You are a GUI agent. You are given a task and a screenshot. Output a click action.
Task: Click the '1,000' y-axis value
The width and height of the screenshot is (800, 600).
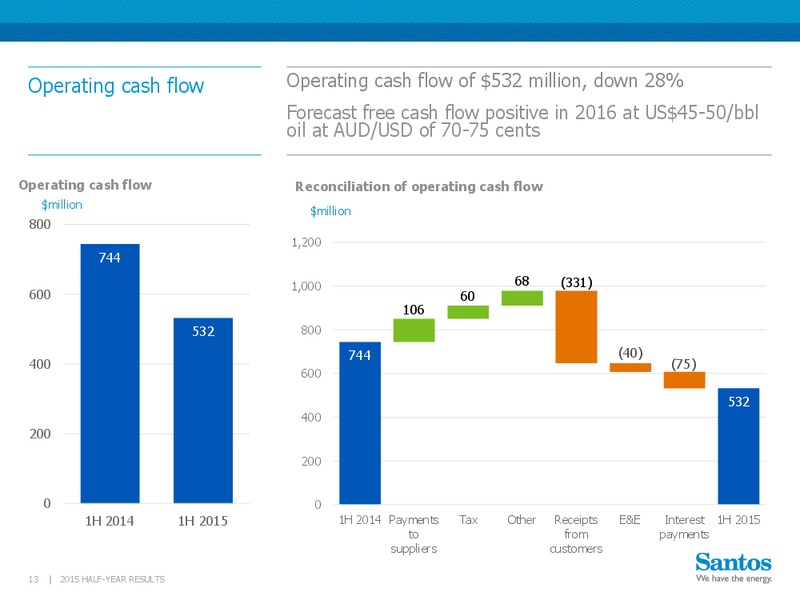306,286
